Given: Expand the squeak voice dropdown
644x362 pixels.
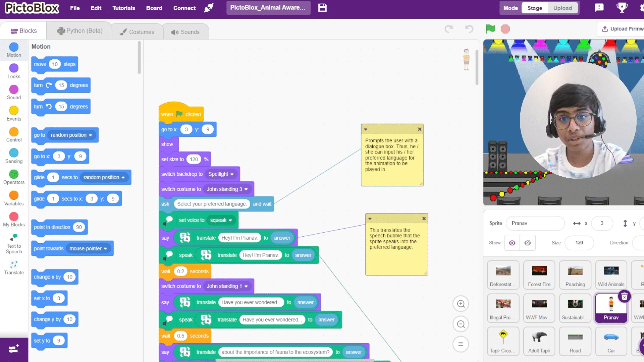Looking at the screenshot, I should (x=221, y=220).
